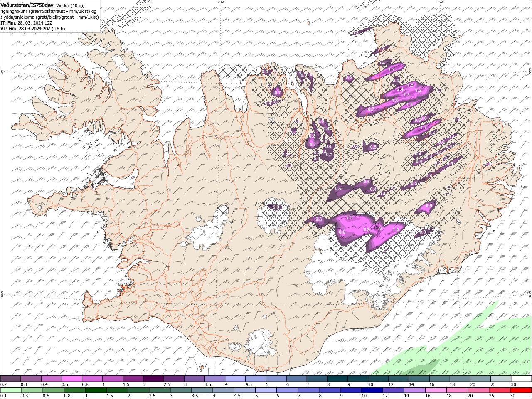
Task: Click the 0.3 value on the central glacier
Action: click(x=276, y=207)
